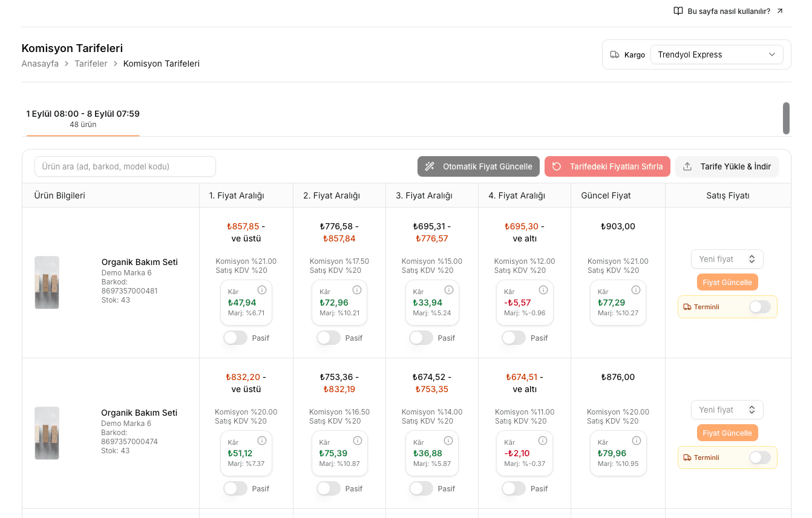The image size is (812, 518).
Task: Select the Satış Fiyatı column header
Action: [x=728, y=195]
